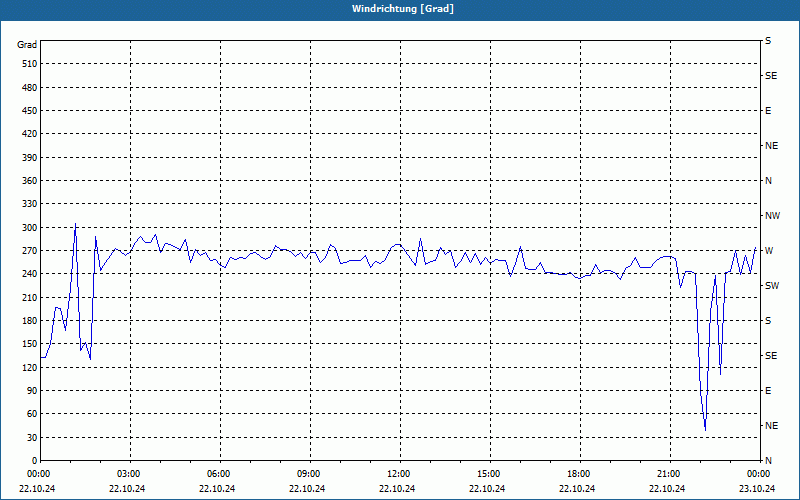Pick the "15:00" time label
This screenshot has width=800, height=500.
click(489, 474)
